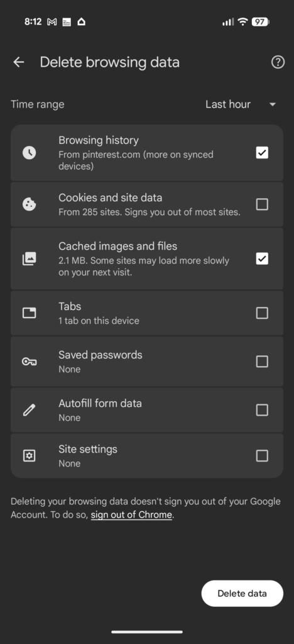
Task: Open the Last hour time range dropdown
Action: 241,104
